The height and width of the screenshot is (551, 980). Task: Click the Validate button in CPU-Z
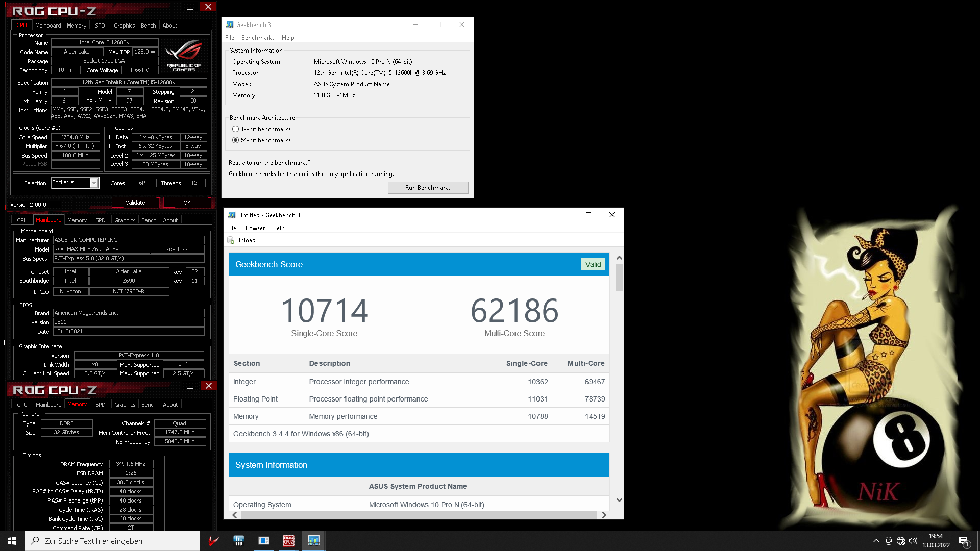[x=135, y=203]
